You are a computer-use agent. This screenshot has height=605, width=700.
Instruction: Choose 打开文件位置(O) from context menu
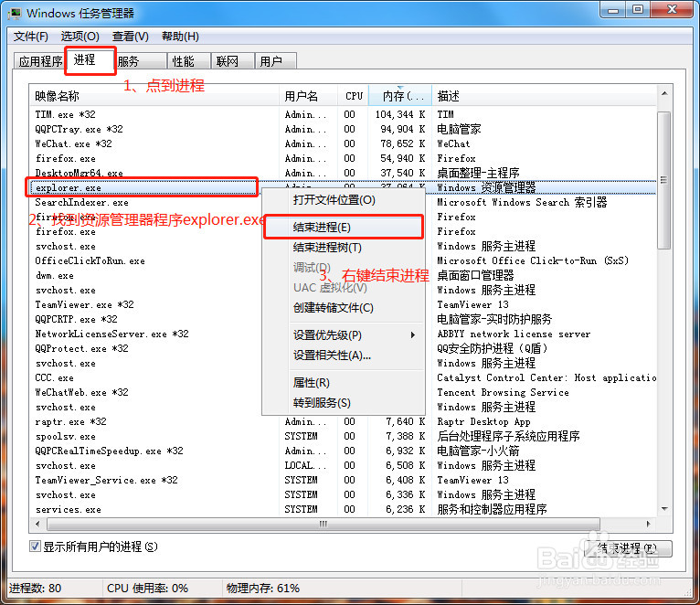(343, 200)
